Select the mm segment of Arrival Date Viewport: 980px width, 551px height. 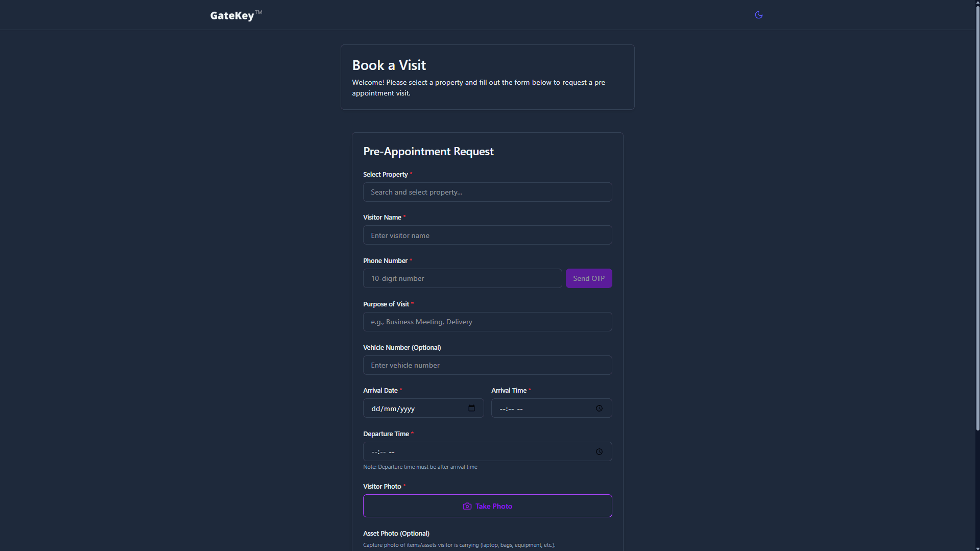(x=390, y=409)
